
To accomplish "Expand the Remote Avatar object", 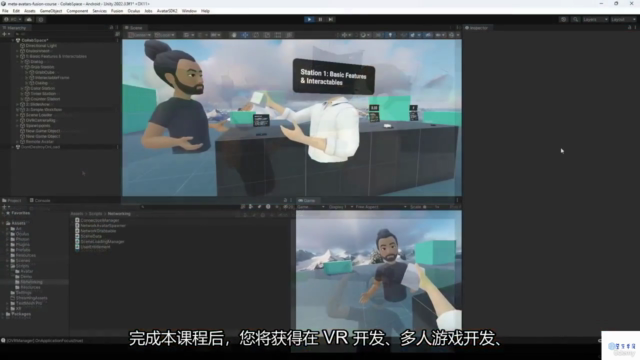I will [18, 142].
